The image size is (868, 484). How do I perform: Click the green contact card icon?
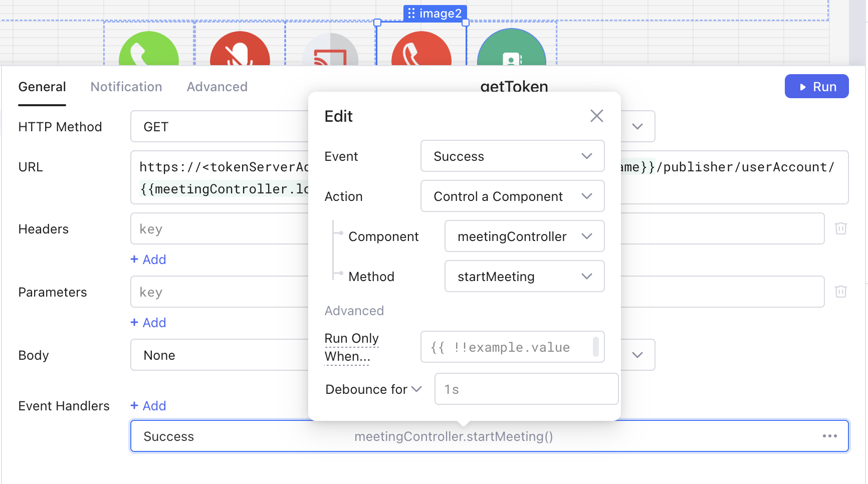[x=511, y=50]
